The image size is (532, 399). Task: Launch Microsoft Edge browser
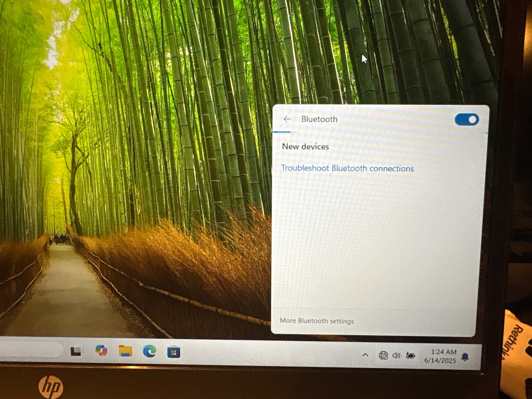(x=150, y=351)
